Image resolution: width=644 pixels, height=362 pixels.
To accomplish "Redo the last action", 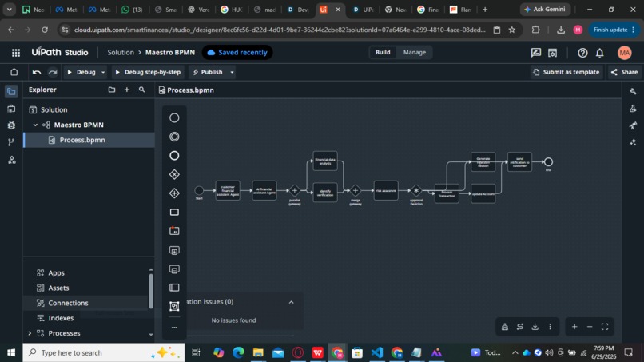I will click(x=53, y=72).
